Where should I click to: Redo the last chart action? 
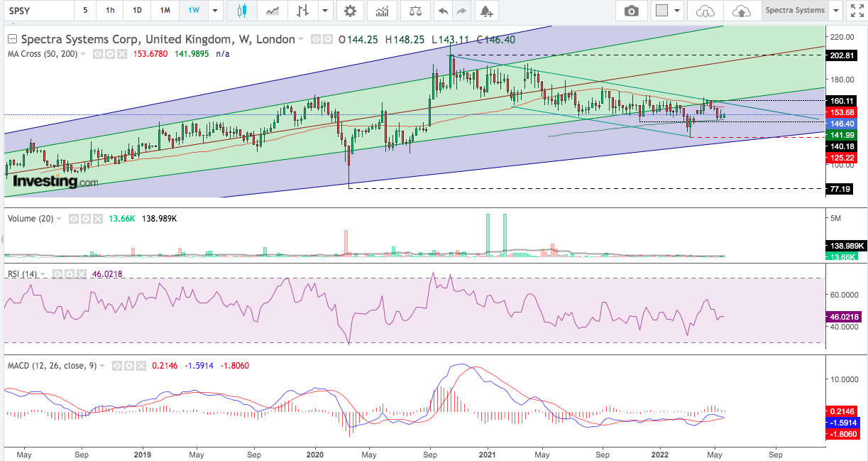pos(461,11)
